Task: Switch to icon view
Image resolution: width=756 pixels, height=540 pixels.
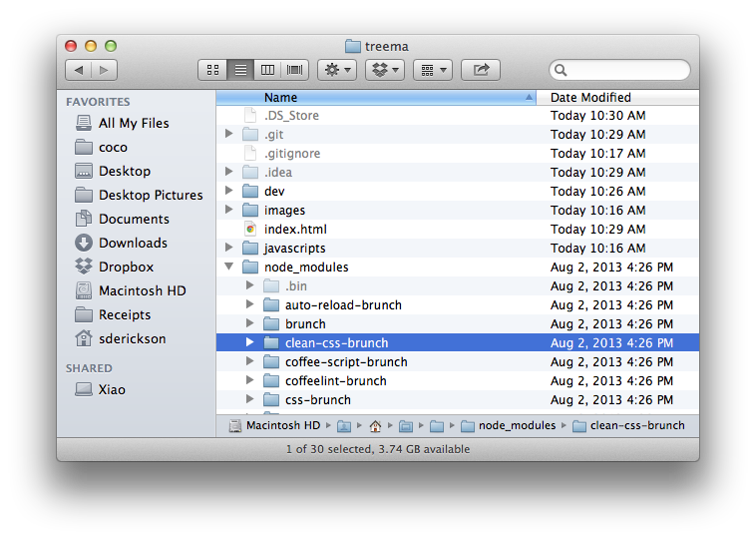Action: point(212,70)
